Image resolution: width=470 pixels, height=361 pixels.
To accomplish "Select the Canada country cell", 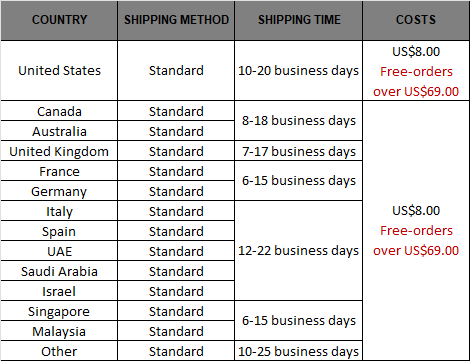I will click(59, 111).
